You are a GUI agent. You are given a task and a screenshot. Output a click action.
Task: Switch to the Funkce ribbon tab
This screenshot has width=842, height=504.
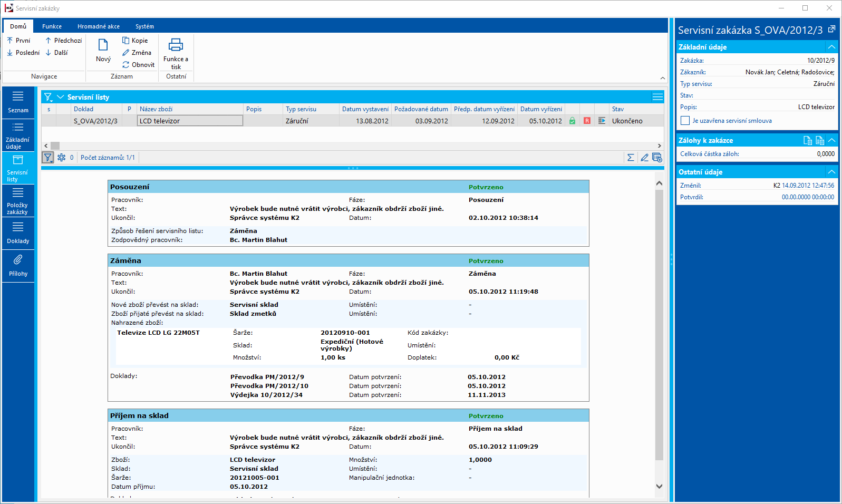(52, 26)
